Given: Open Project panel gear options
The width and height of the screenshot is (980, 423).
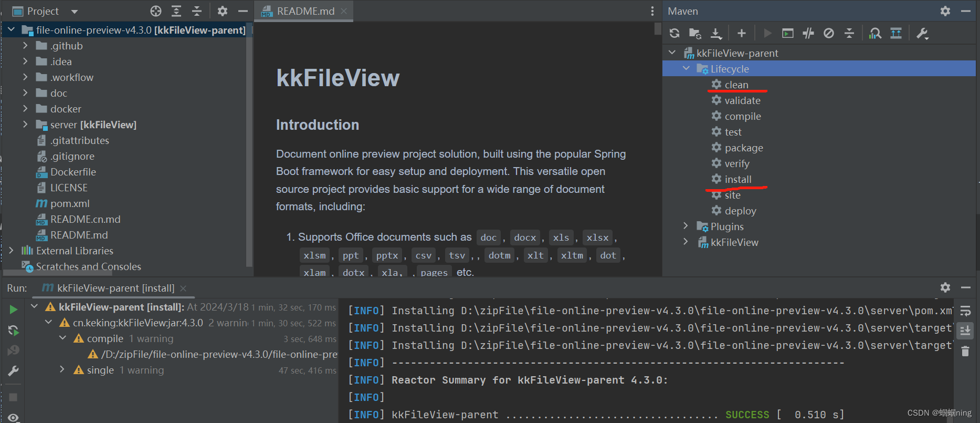Looking at the screenshot, I should click(x=223, y=11).
